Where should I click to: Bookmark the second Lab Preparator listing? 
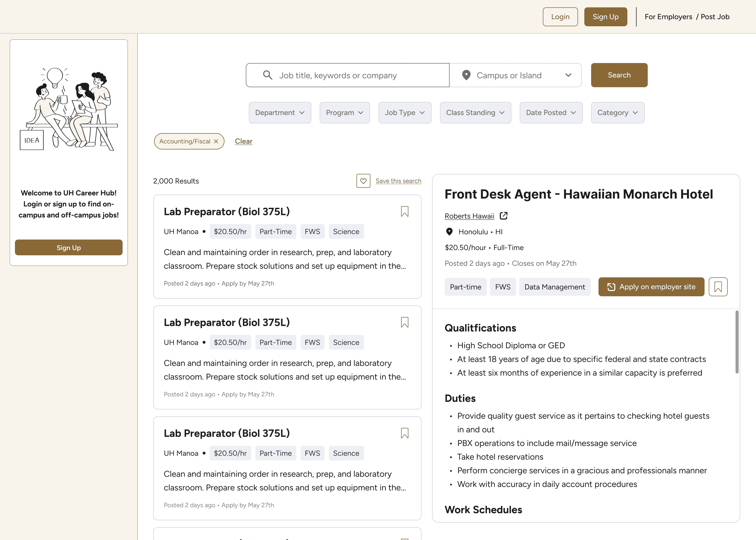tap(405, 322)
